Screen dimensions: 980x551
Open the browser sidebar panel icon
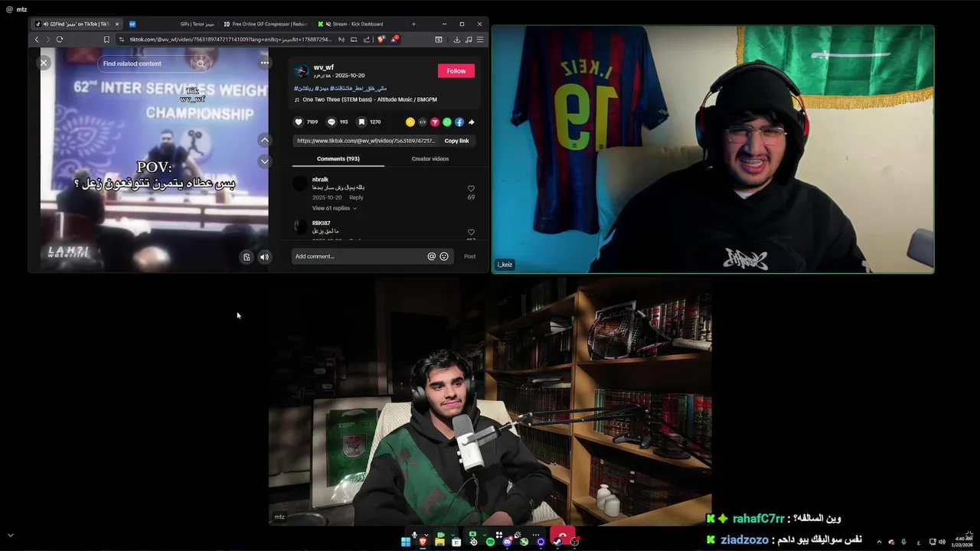439,39
